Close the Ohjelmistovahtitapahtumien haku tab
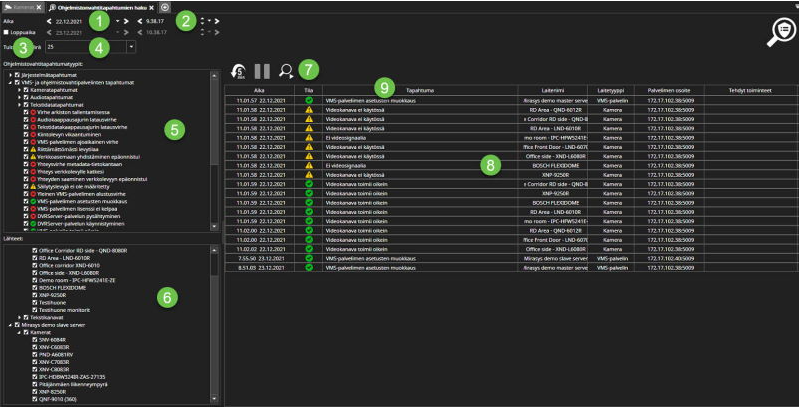This screenshot has width=801, height=410. click(x=151, y=7)
